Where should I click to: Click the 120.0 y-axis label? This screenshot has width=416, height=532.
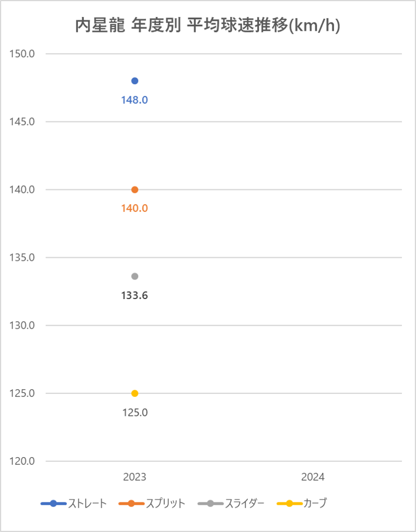pos(22,461)
